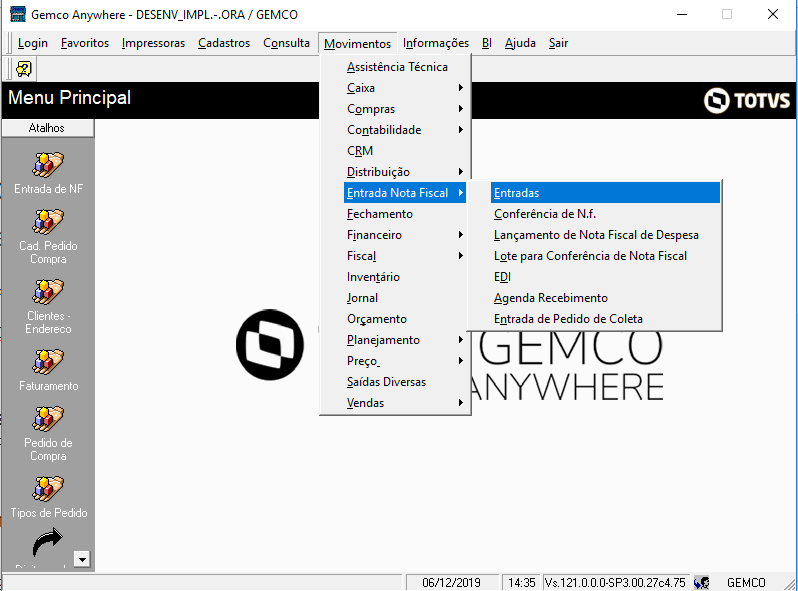Screen dimensions: 798x591
Task: Click the TOTVS logo in the header
Action: click(747, 100)
